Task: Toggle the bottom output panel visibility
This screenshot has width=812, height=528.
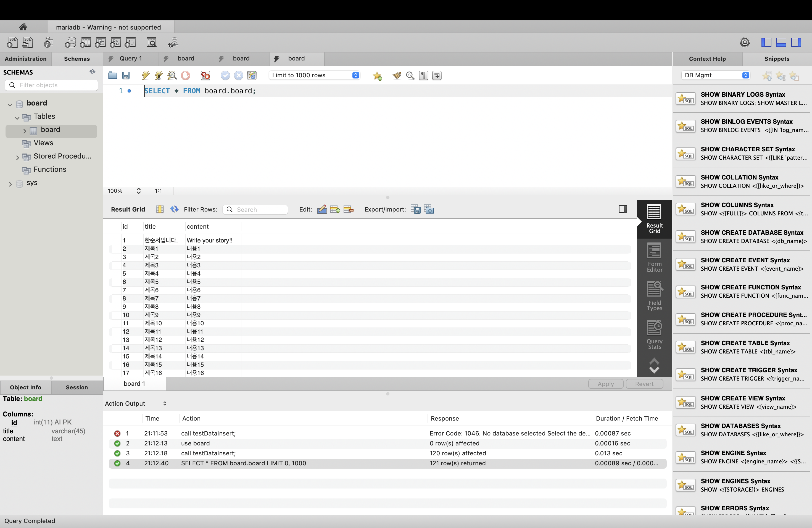Action: click(x=781, y=42)
